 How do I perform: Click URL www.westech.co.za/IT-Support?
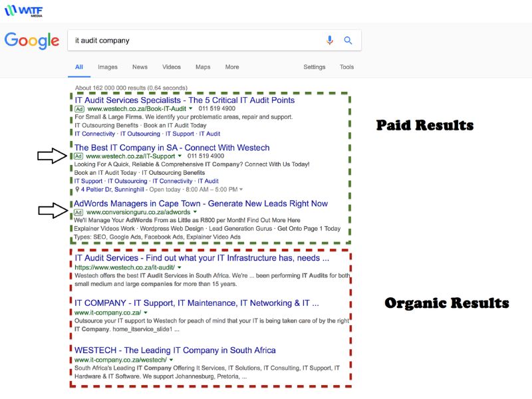(130, 156)
